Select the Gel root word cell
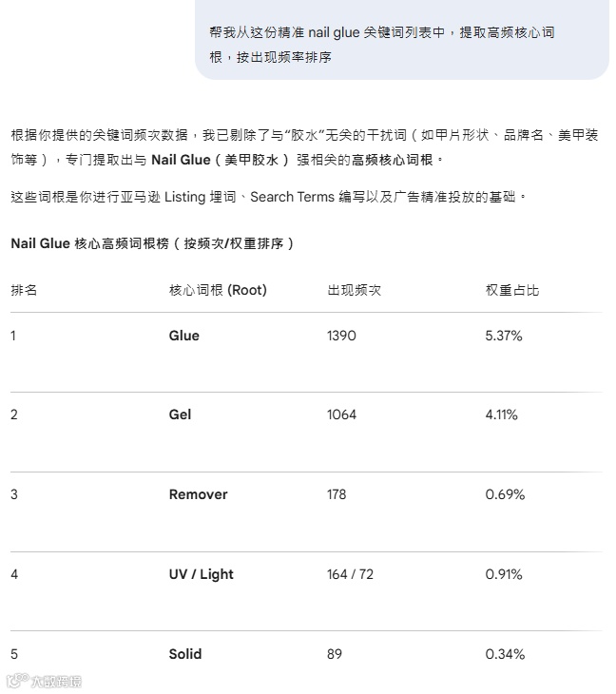This screenshot has width=616, height=694. [180, 414]
